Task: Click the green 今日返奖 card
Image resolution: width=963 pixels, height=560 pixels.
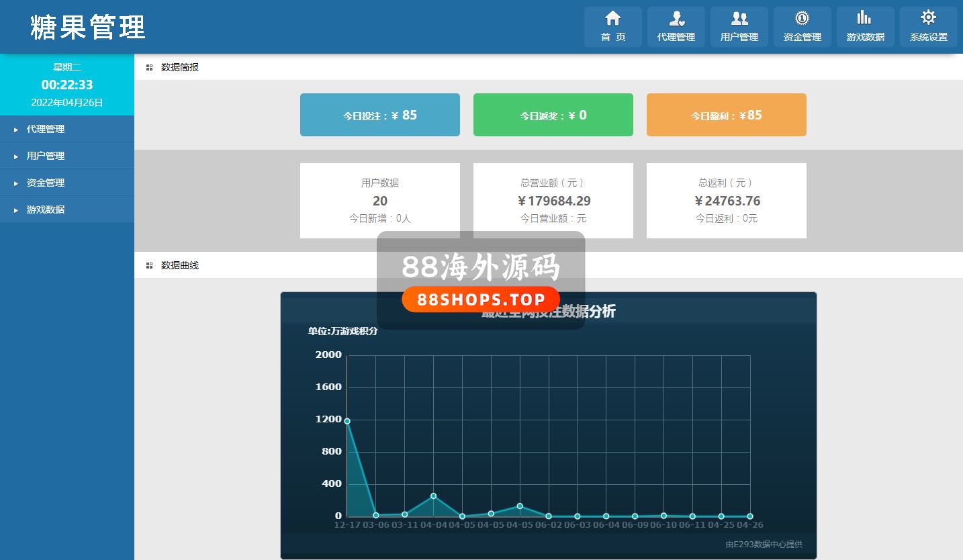Action: (x=553, y=115)
